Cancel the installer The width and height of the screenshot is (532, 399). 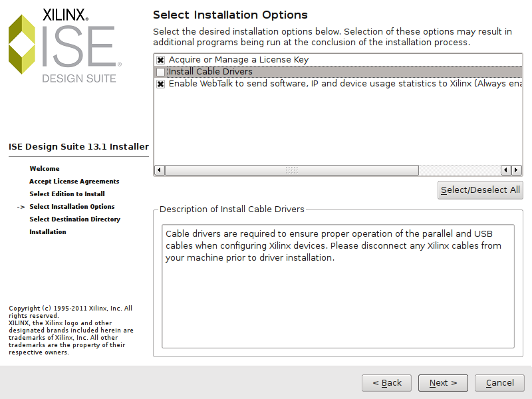pos(500,383)
